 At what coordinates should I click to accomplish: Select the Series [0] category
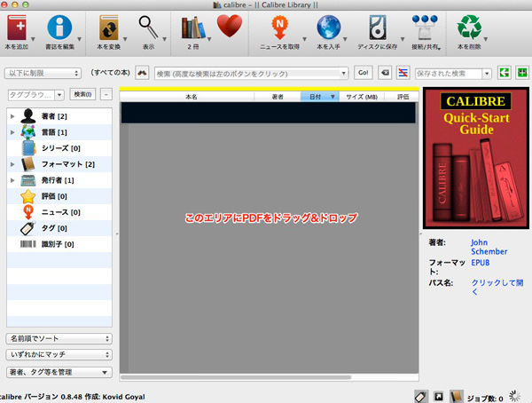(59, 148)
